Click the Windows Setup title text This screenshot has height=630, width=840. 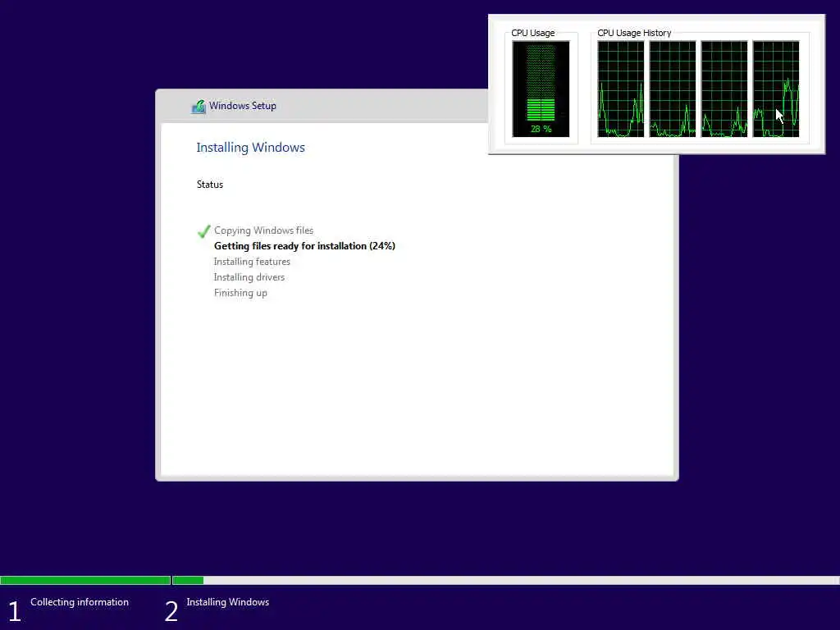coord(243,106)
